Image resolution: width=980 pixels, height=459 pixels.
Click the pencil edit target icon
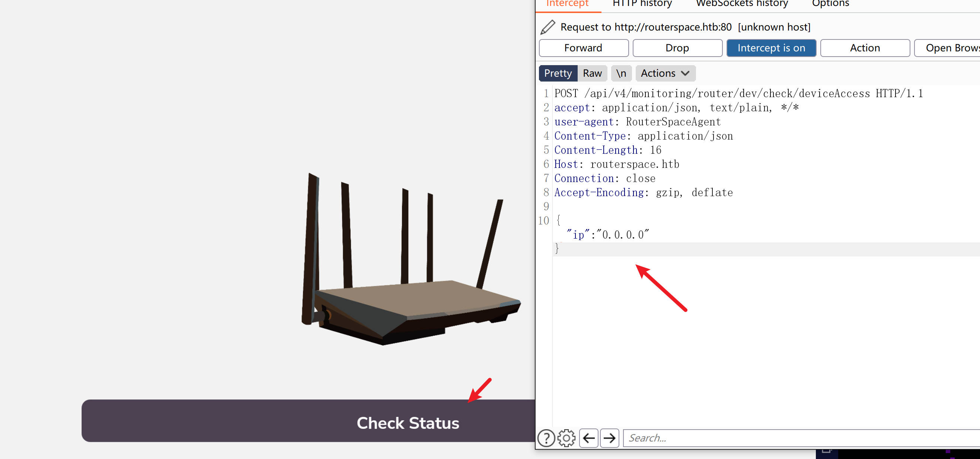pos(548,27)
